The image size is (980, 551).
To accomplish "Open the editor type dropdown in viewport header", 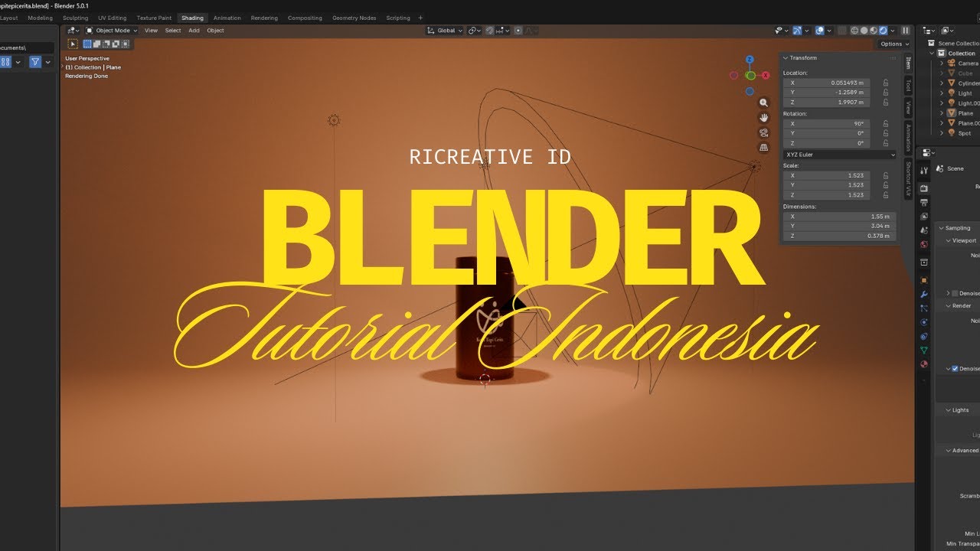I will (x=73, y=31).
